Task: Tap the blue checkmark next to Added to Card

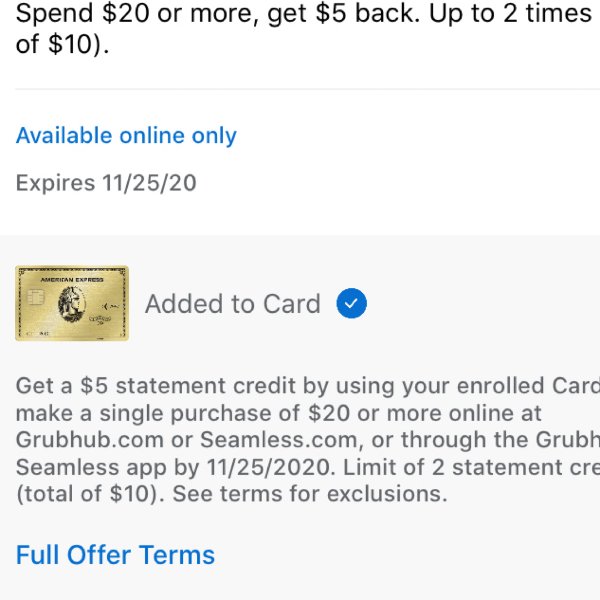Action: point(351,303)
